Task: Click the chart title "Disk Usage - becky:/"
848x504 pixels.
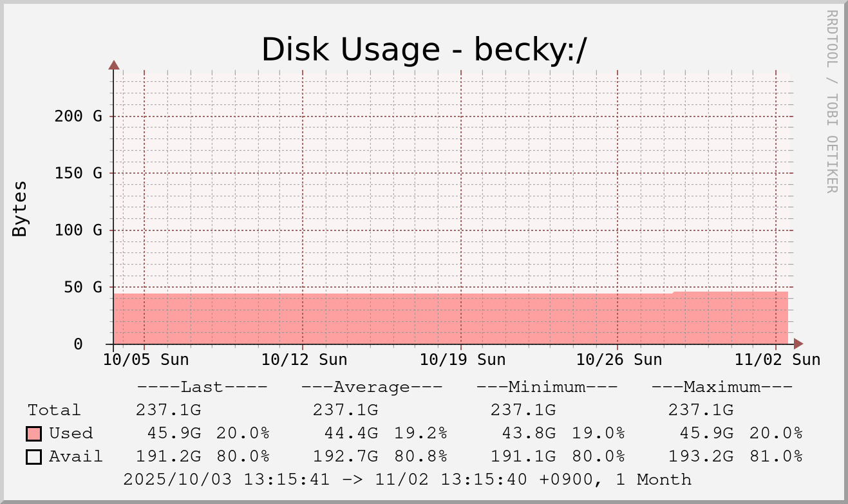Action: pos(424,50)
